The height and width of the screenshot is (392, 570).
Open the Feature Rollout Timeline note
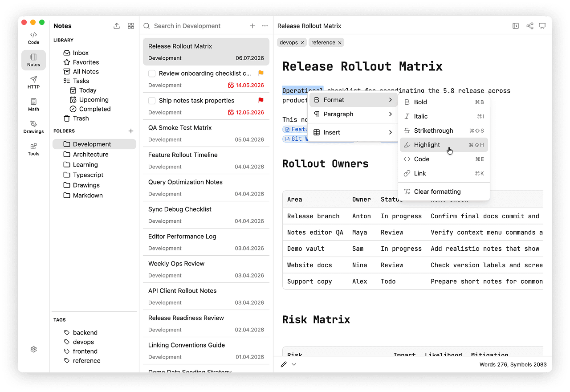pos(206,160)
